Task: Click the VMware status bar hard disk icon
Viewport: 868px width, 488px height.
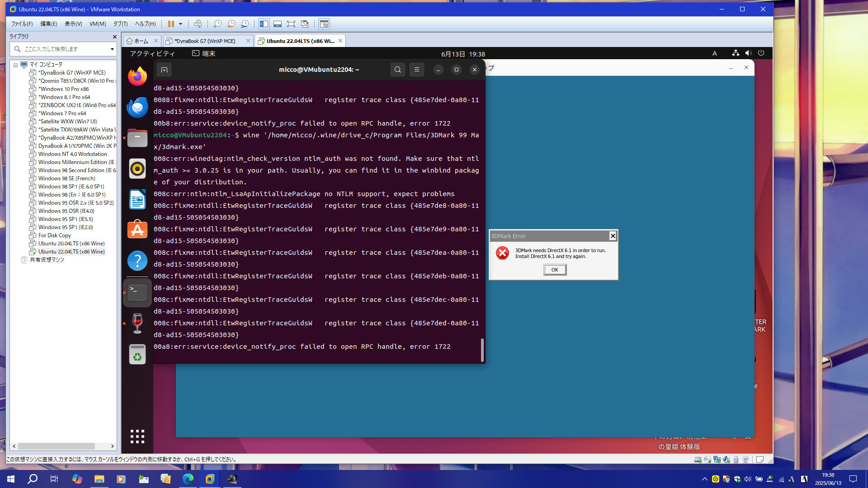Action: (698, 460)
